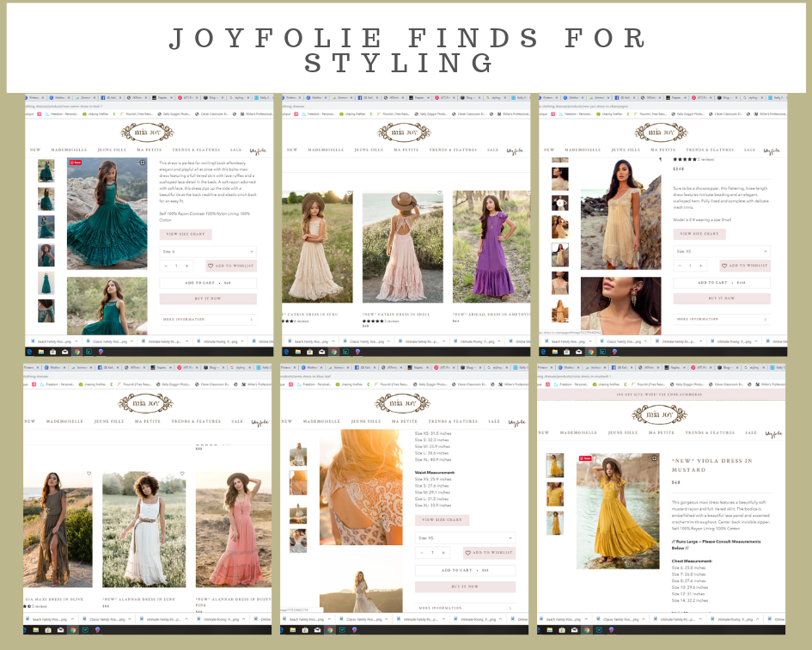Click play-button video thumbnail on champagne dress page
Viewport: 812px width, 650px height.
tap(559, 203)
